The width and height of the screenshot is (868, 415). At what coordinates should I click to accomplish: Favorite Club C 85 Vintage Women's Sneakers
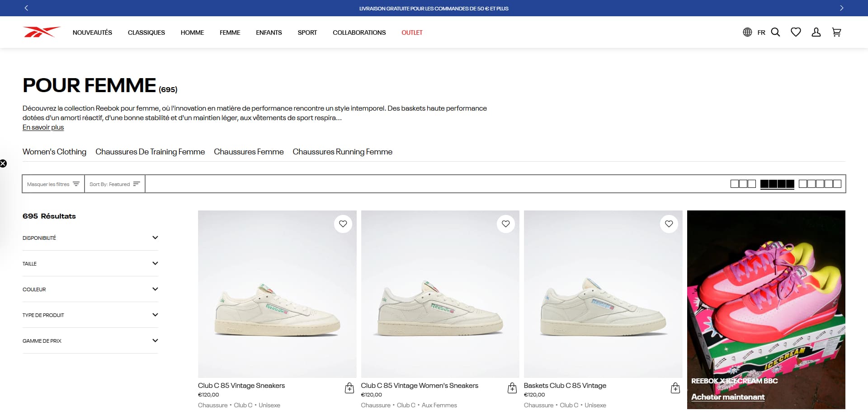point(506,224)
